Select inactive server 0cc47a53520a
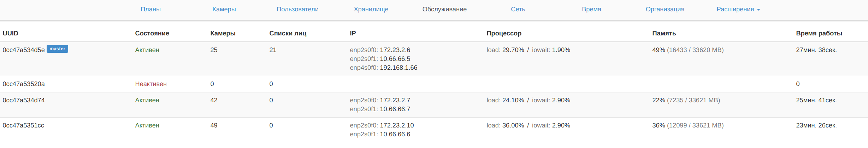Image resolution: width=868 pixels, height=148 pixels. click(x=24, y=84)
